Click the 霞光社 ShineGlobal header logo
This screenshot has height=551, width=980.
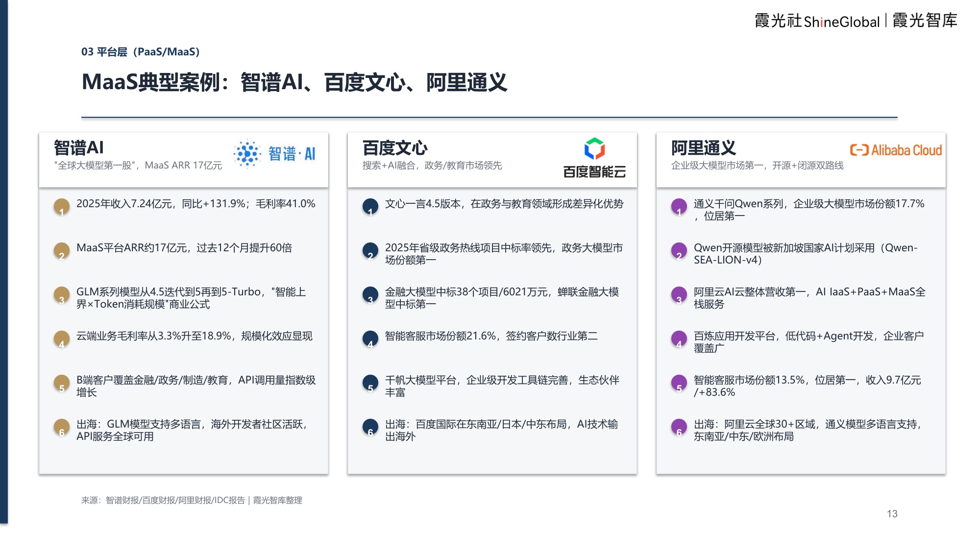click(x=817, y=21)
